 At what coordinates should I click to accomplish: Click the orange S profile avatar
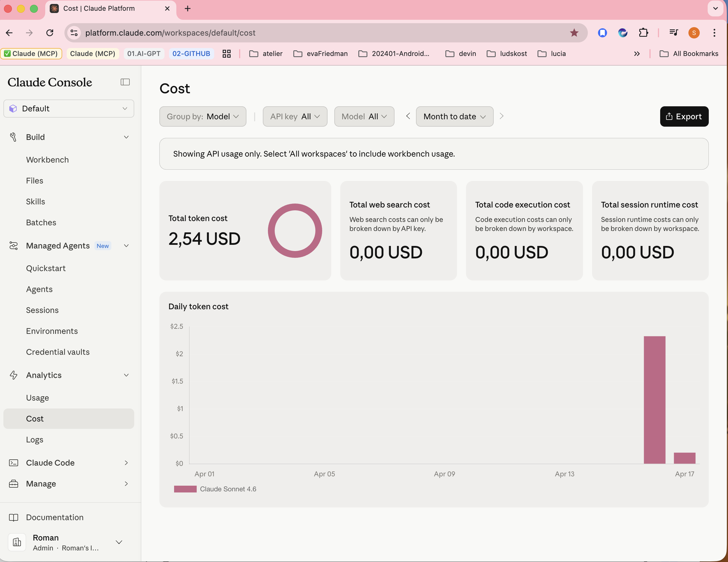(x=694, y=33)
